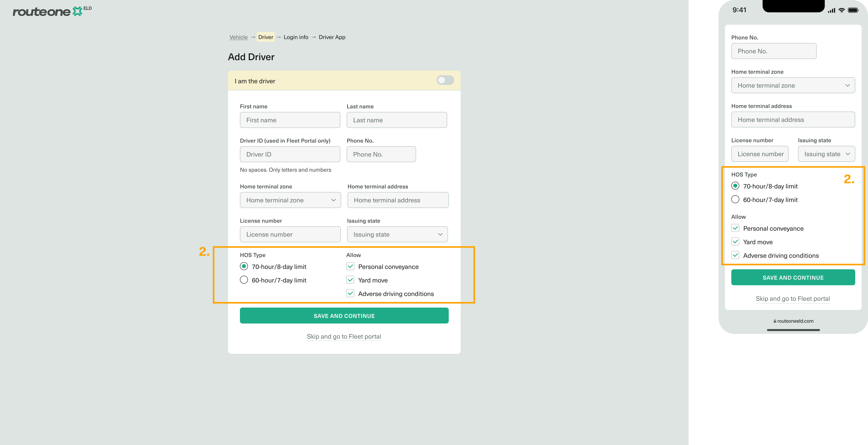This screenshot has height=445, width=868.
Task: Toggle Personal conveyance checkbox in mobile view
Action: pos(735,228)
